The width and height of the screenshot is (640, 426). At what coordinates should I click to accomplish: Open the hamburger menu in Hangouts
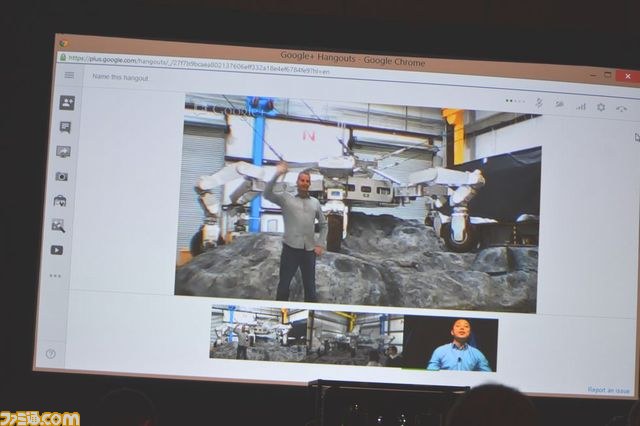69,75
